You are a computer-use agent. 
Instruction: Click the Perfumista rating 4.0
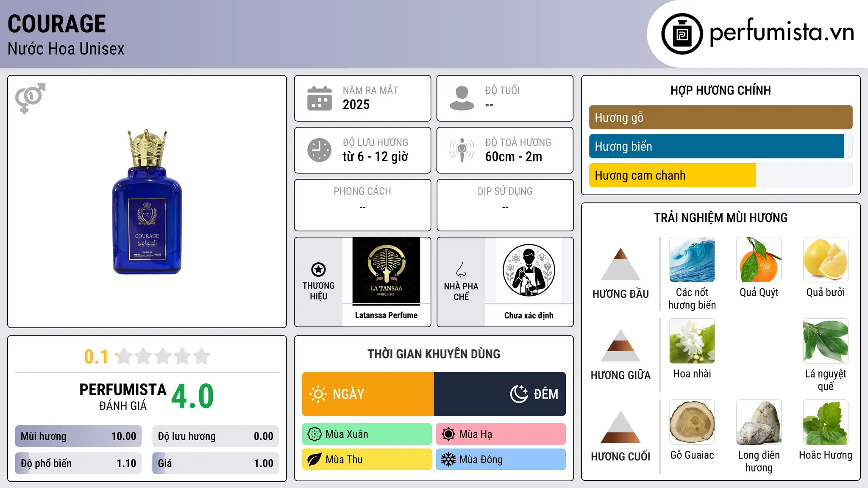192,396
